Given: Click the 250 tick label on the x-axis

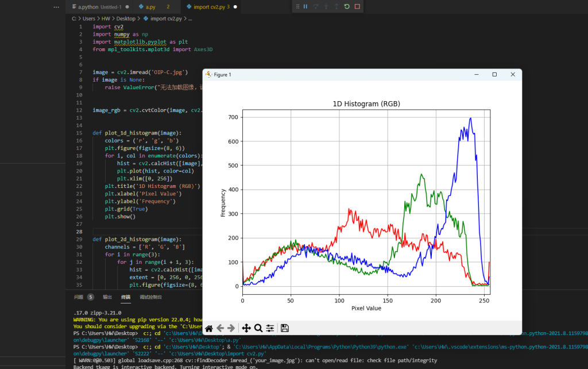Looking at the screenshot, I should [484, 301].
